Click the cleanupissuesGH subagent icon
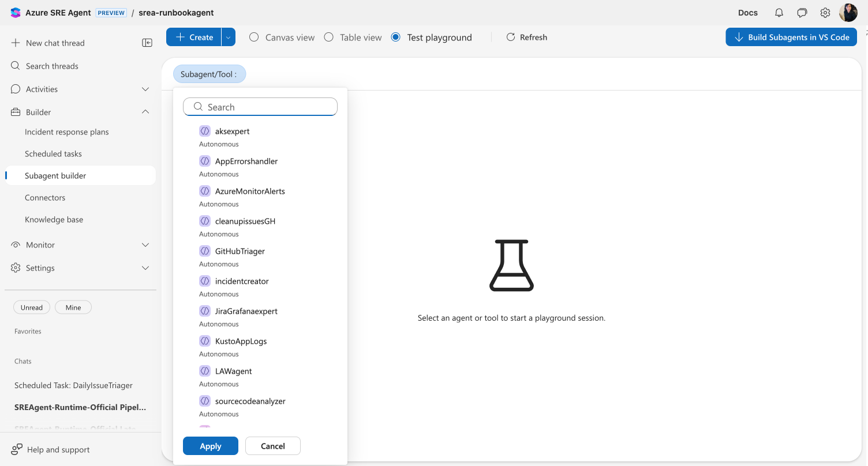This screenshot has width=868, height=466. (204, 221)
